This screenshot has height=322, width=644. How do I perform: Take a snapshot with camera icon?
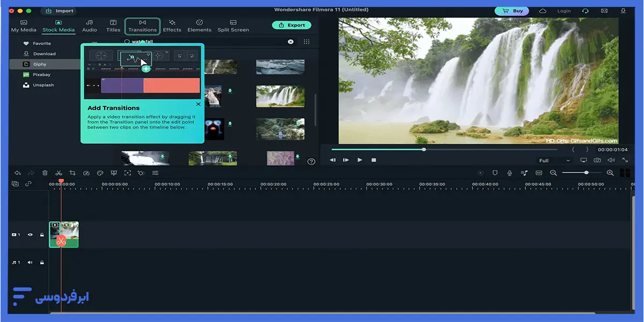(x=597, y=160)
